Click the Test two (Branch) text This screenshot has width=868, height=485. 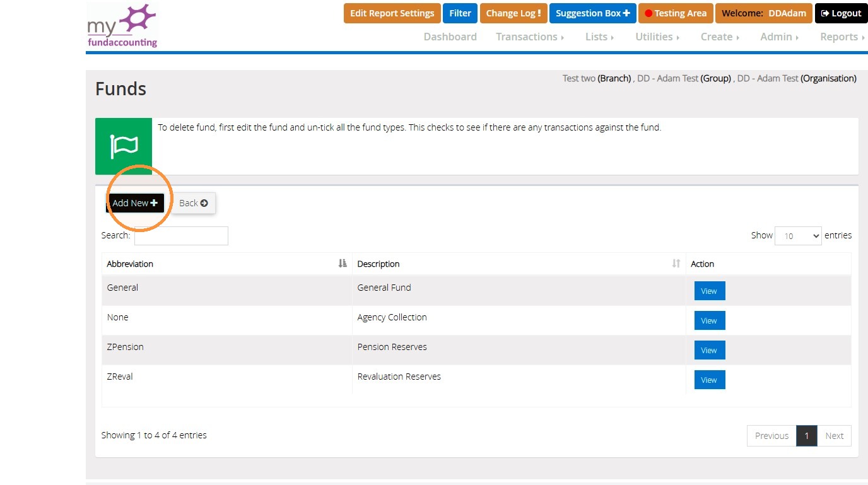tap(597, 79)
